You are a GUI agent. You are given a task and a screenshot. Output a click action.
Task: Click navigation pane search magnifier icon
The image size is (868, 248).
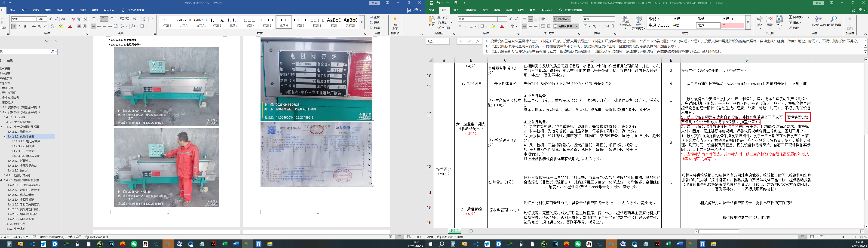click(x=53, y=52)
